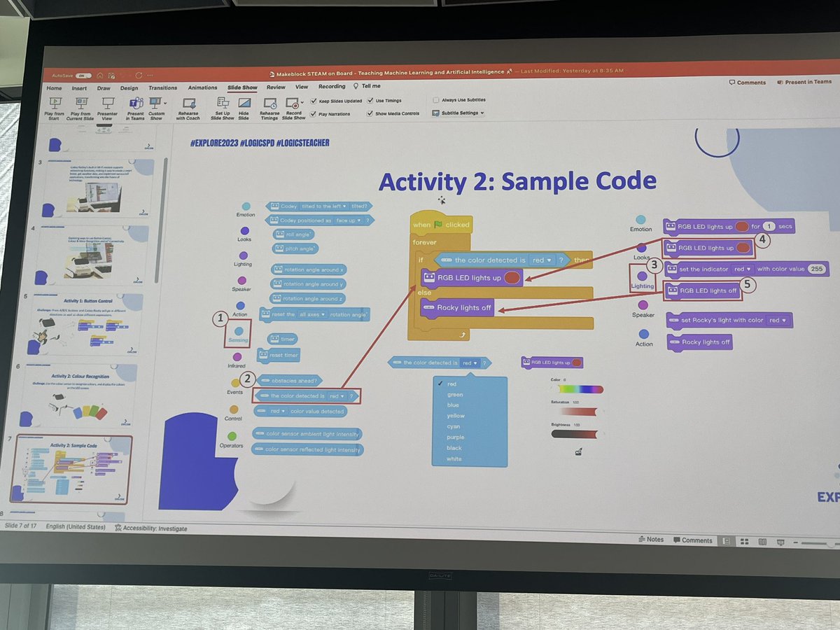Click the Brightness slider
The width and height of the screenshot is (840, 630).
pos(574,434)
